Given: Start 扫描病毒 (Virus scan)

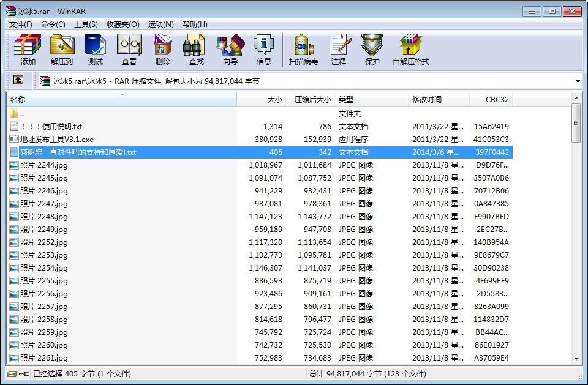Looking at the screenshot, I should pyautogui.click(x=303, y=49).
